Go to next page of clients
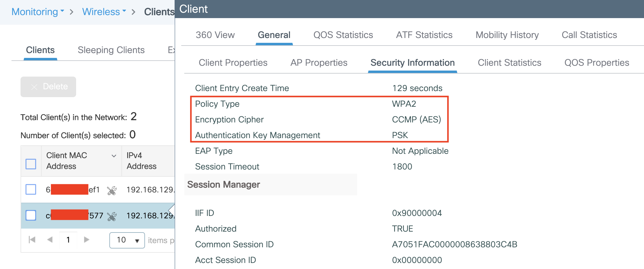This screenshot has height=269, width=644. coord(87,240)
